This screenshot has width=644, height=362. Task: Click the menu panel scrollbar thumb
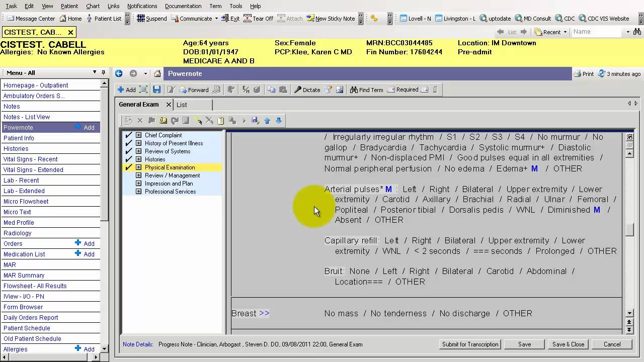click(x=105, y=153)
